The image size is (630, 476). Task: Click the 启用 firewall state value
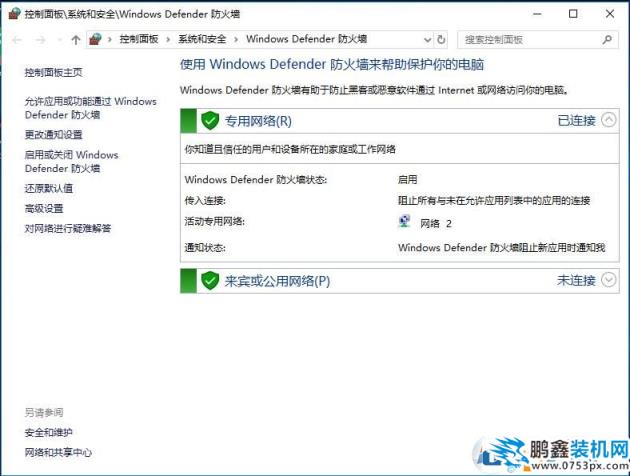(x=407, y=179)
